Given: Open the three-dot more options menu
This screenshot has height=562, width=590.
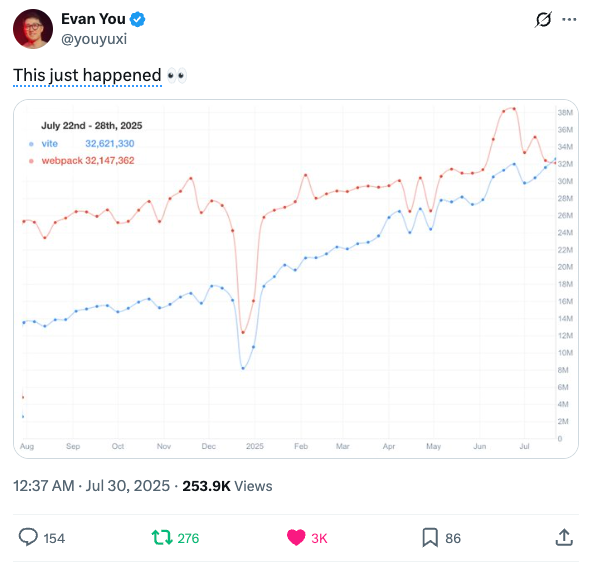Looking at the screenshot, I should [569, 20].
